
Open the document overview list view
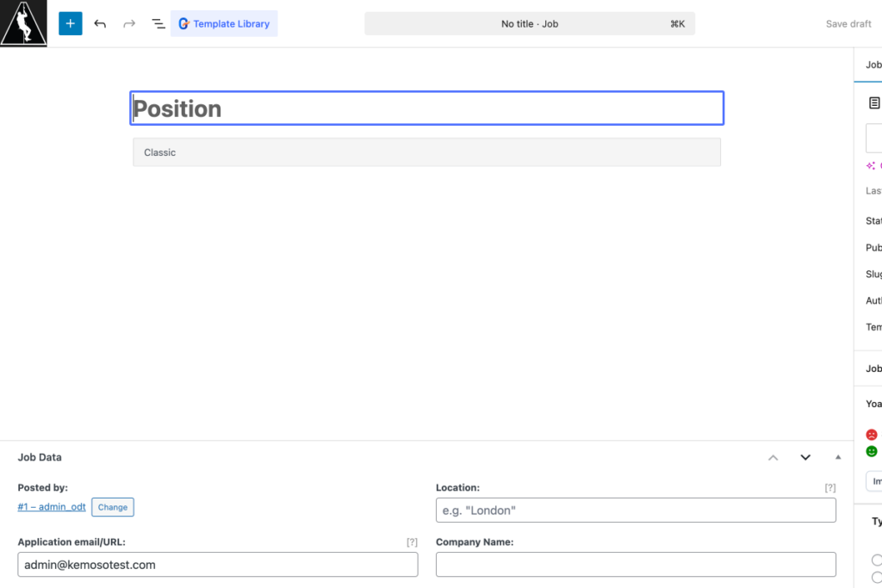[x=158, y=23]
